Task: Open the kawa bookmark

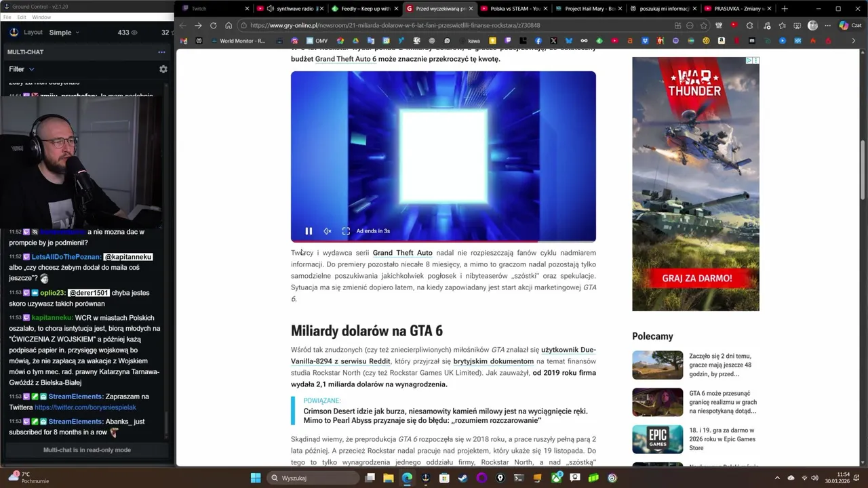Action: click(469, 41)
